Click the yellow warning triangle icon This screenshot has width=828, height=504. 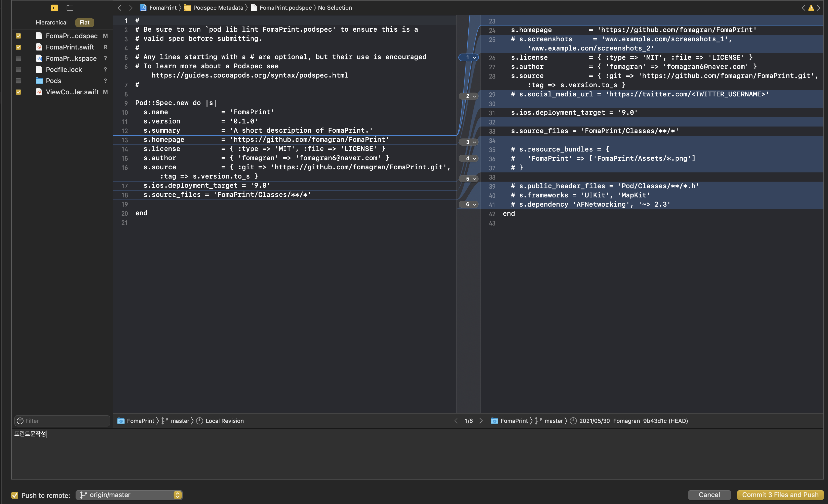811,8
